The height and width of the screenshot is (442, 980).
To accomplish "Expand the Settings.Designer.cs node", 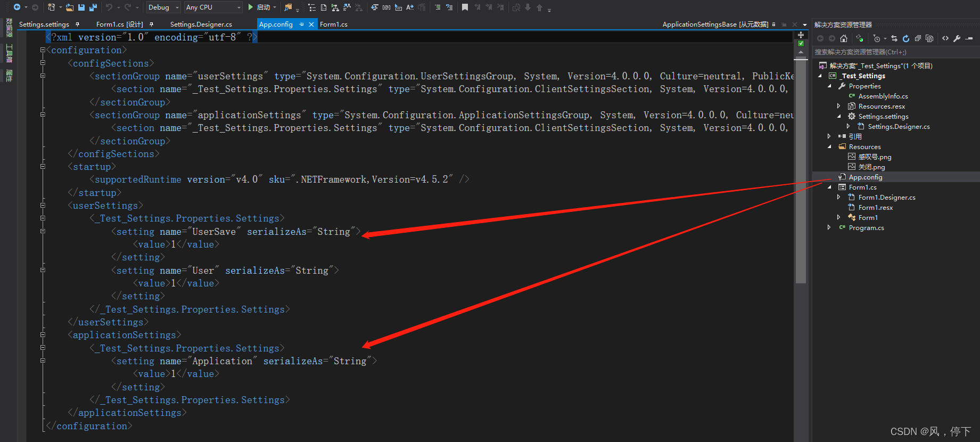I will pyautogui.click(x=849, y=127).
